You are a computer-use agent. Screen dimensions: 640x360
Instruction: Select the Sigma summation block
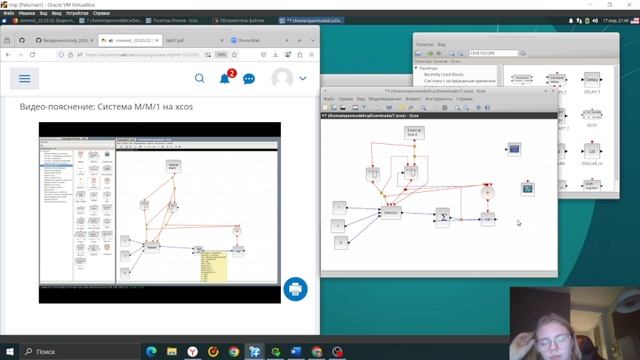(442, 217)
